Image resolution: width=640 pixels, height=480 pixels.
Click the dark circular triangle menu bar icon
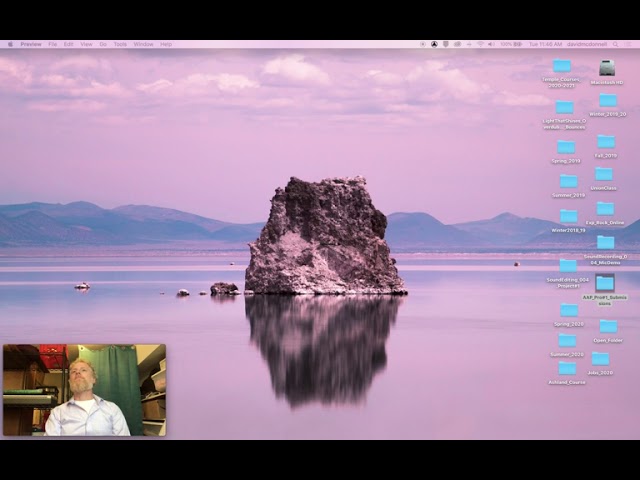tap(434, 44)
